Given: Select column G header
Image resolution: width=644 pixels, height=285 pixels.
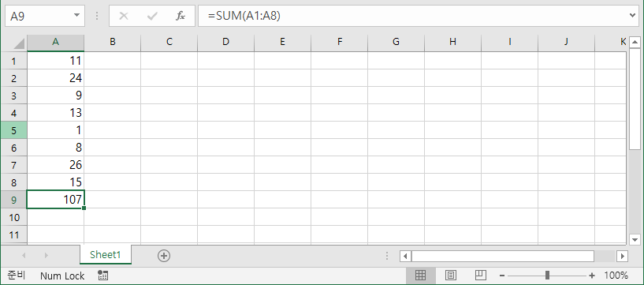Looking at the screenshot, I should pos(396,43).
